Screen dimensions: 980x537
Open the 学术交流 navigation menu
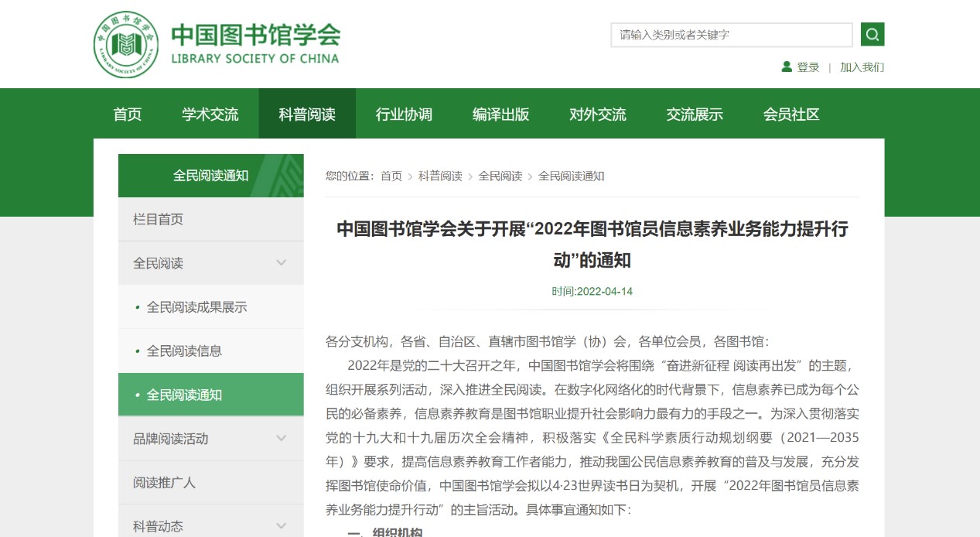tap(210, 115)
